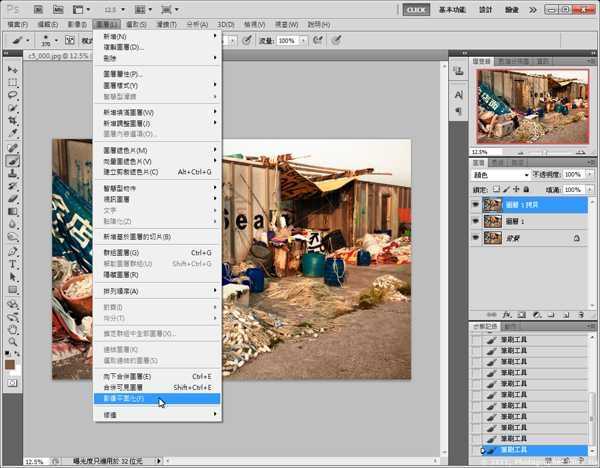Select the Type (T) tool
600x468 pixels.
13,264
